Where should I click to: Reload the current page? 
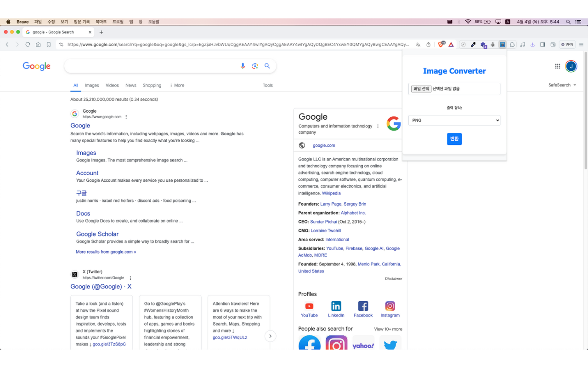[28, 45]
